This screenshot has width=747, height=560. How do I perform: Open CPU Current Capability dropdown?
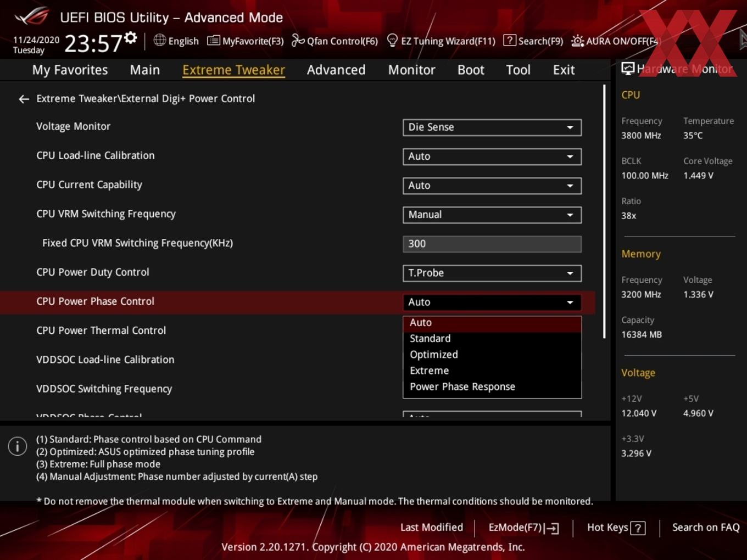pos(492,186)
